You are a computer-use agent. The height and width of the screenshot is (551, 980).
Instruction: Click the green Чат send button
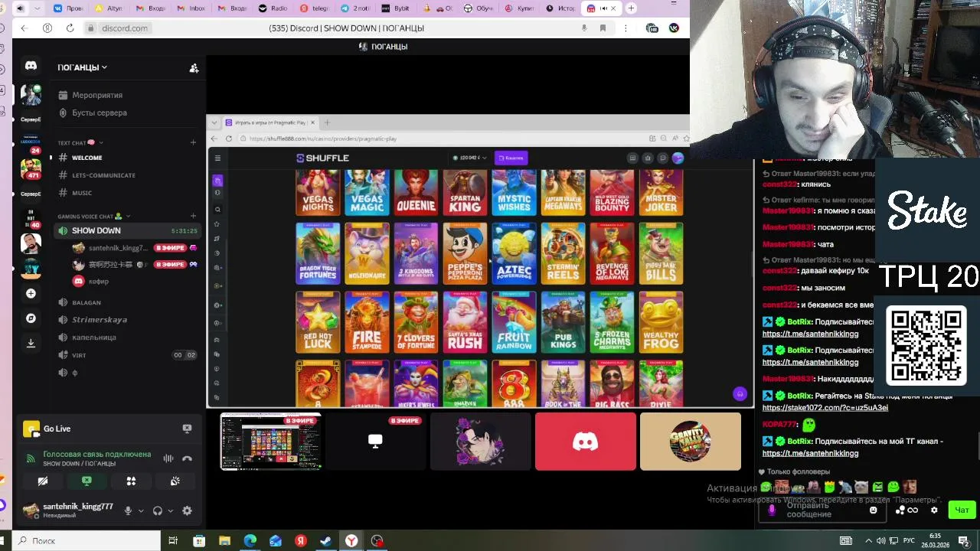click(962, 510)
